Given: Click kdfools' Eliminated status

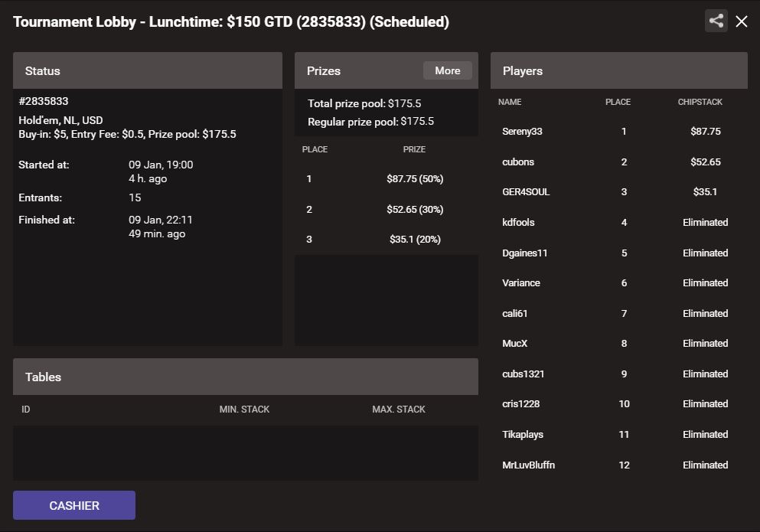Looking at the screenshot, I should coord(705,223).
